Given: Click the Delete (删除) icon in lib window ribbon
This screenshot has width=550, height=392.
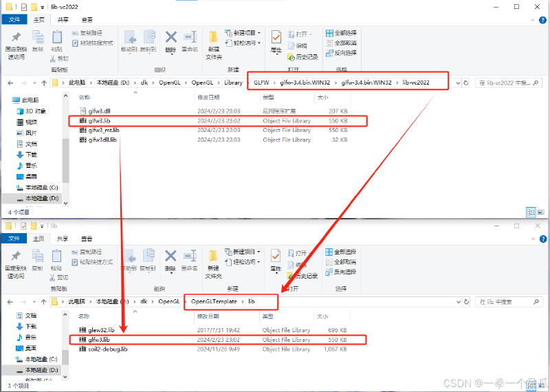Looking at the screenshot, I should (x=170, y=257).
